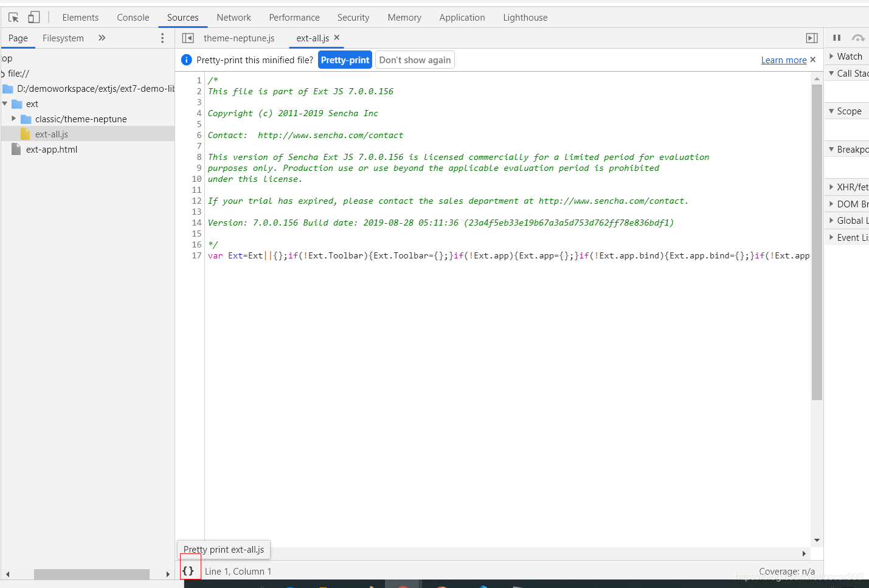Dismiss the pretty-print infobar
869x588 pixels.
(x=813, y=60)
